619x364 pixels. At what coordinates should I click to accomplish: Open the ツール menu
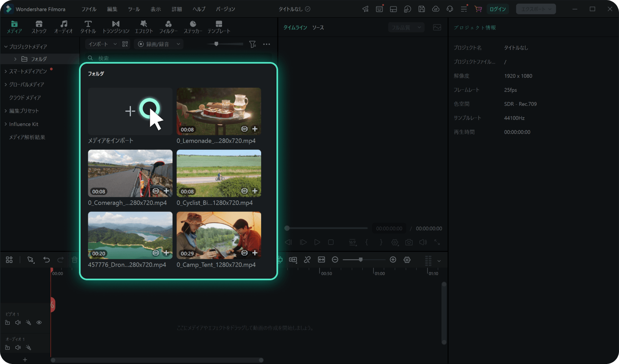coord(134,9)
